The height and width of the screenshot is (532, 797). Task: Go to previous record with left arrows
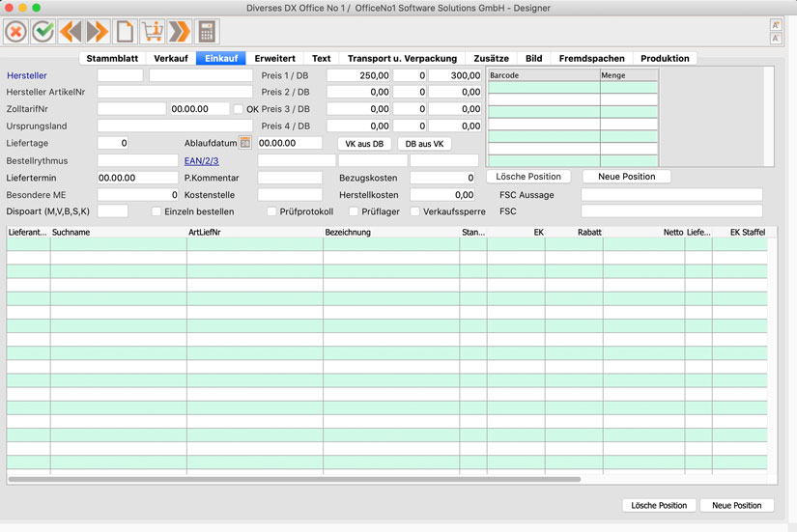71,32
